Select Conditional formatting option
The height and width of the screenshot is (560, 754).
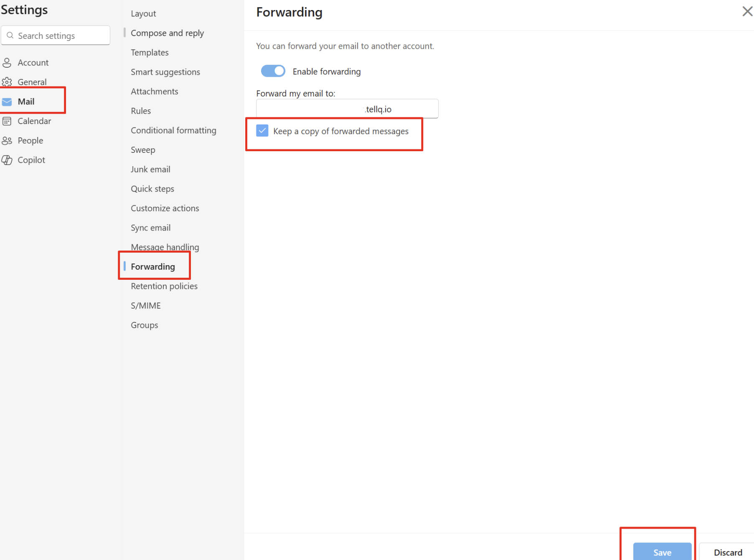[173, 130]
